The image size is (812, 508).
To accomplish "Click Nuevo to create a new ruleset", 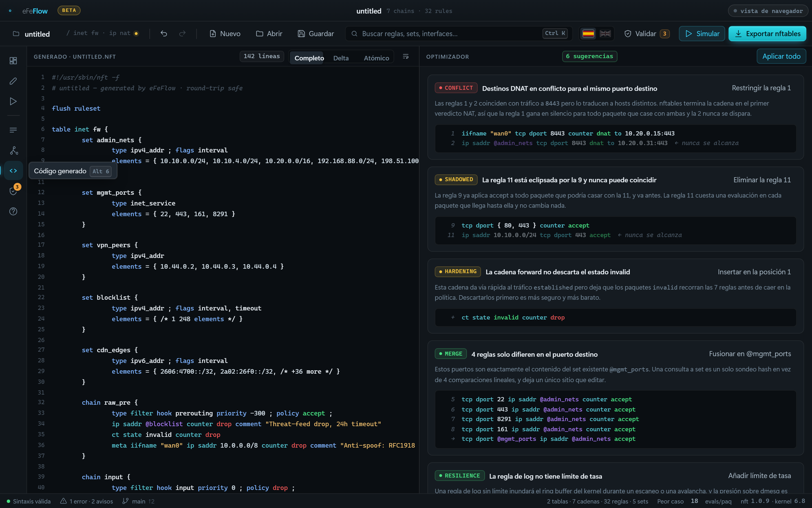I will [x=225, y=34].
